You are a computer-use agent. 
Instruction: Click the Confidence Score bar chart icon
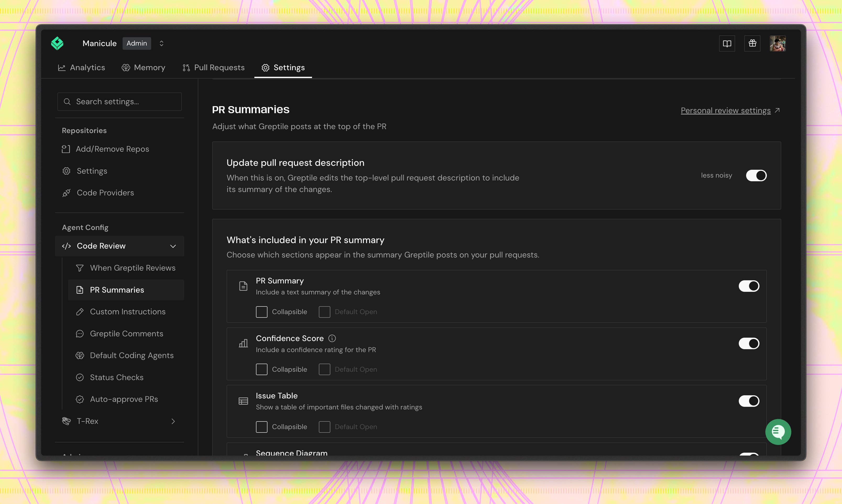(x=243, y=343)
